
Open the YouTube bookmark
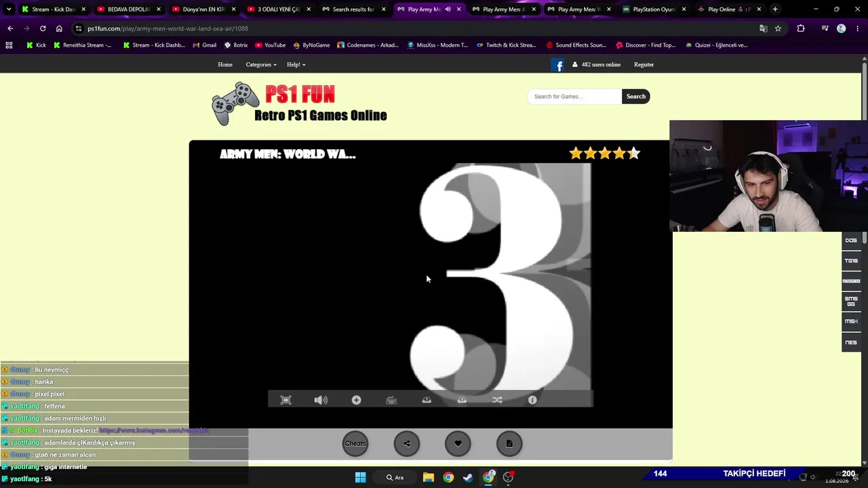click(271, 45)
